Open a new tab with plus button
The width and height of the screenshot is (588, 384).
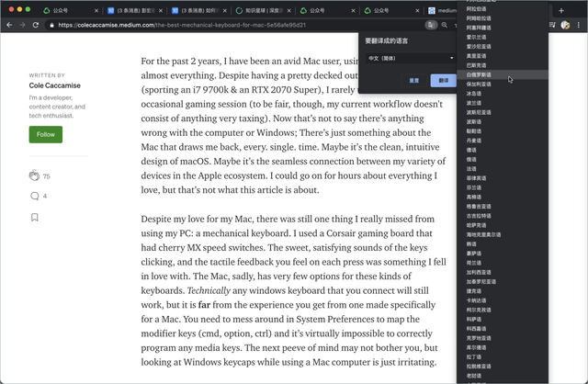click(561, 10)
